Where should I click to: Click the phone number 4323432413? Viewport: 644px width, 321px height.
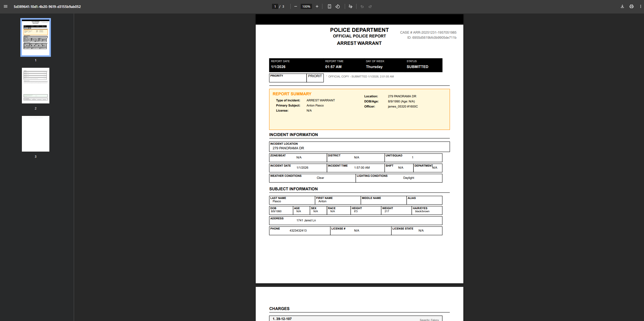tap(298, 231)
